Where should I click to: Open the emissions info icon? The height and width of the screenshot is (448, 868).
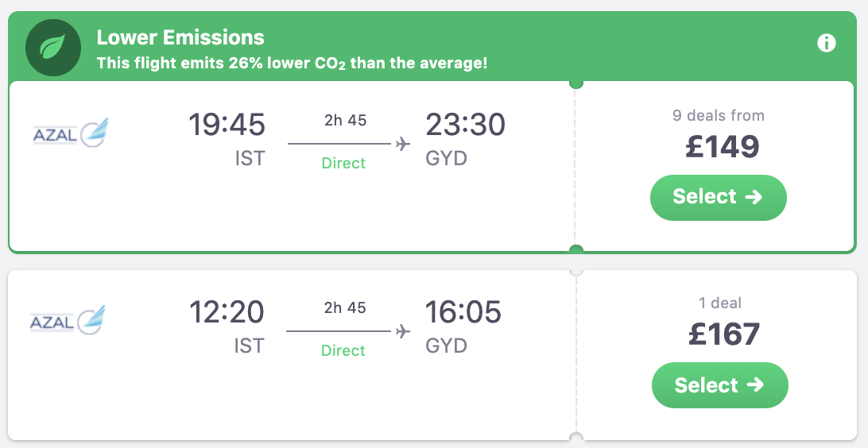click(x=827, y=43)
